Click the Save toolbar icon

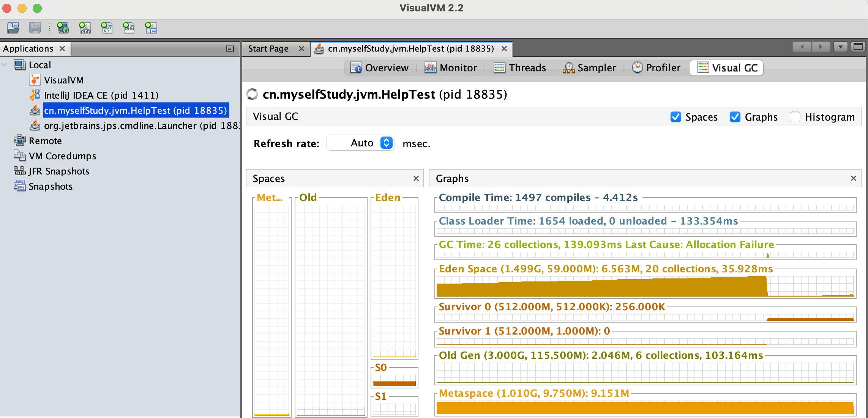click(35, 28)
